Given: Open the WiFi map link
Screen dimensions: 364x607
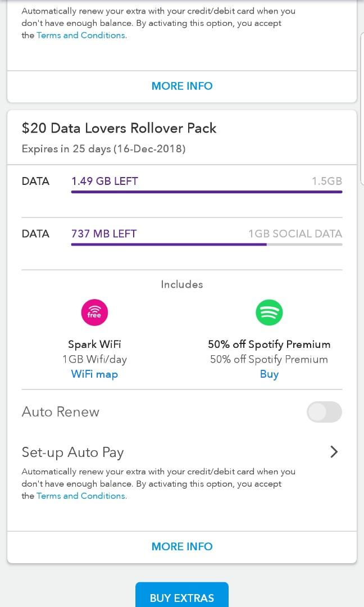Looking at the screenshot, I should pyautogui.click(x=94, y=374).
